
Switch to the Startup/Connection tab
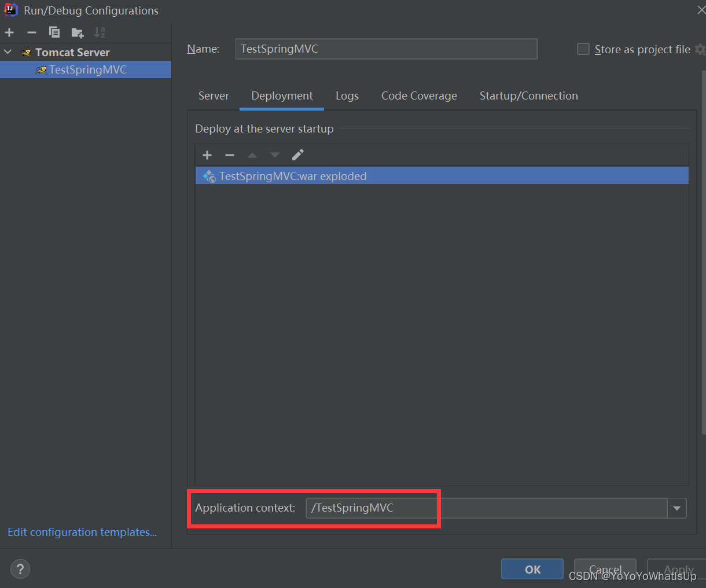(528, 96)
